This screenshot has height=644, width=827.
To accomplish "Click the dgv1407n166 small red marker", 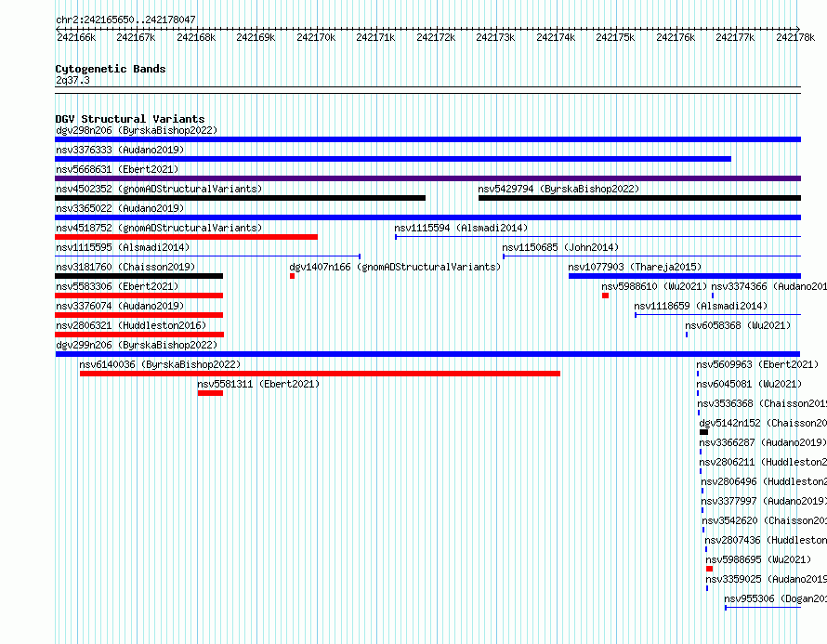I will [x=292, y=276].
